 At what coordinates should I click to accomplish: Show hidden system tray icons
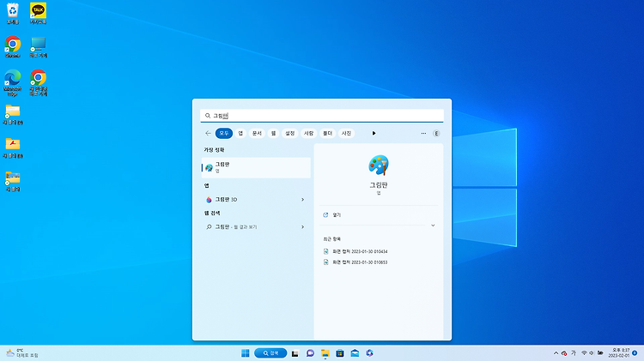pos(556,352)
